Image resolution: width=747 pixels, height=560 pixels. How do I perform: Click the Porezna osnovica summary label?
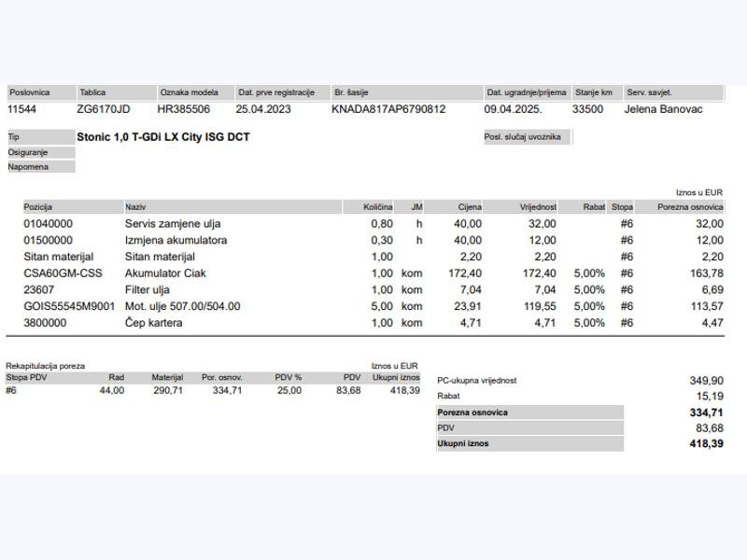point(472,413)
